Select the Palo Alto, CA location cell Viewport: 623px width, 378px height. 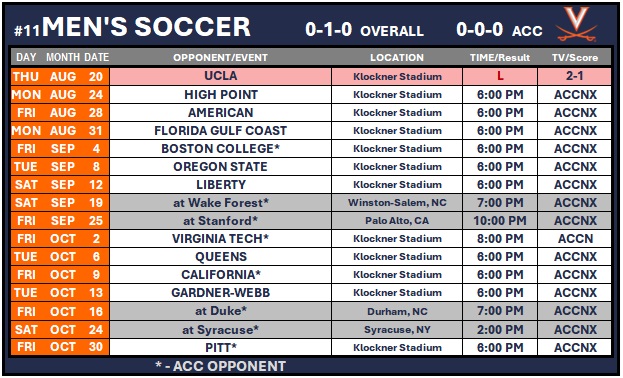pyautogui.click(x=397, y=221)
